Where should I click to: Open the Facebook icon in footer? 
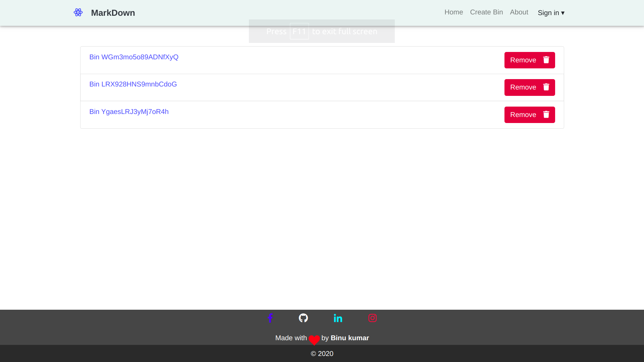[x=270, y=318]
